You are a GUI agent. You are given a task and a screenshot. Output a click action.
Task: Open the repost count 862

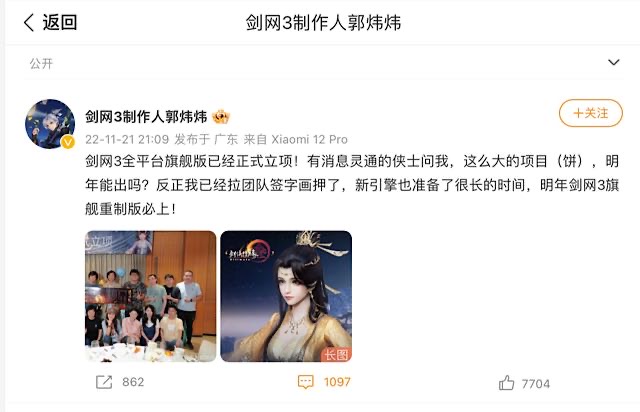click(133, 382)
